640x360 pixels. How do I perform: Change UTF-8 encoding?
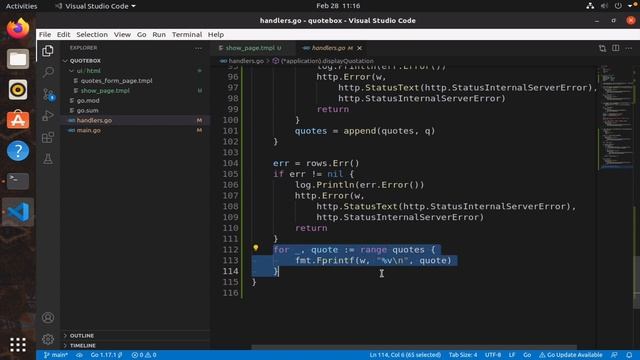coord(493,355)
